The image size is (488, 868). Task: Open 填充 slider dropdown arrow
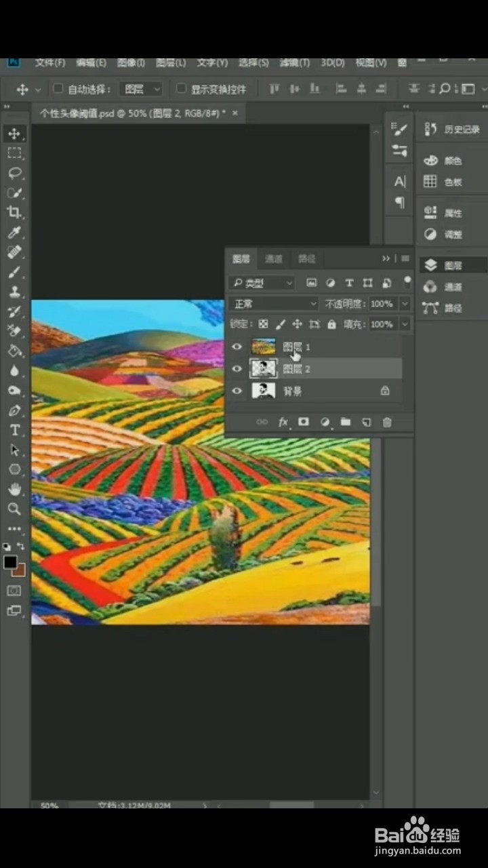405,324
